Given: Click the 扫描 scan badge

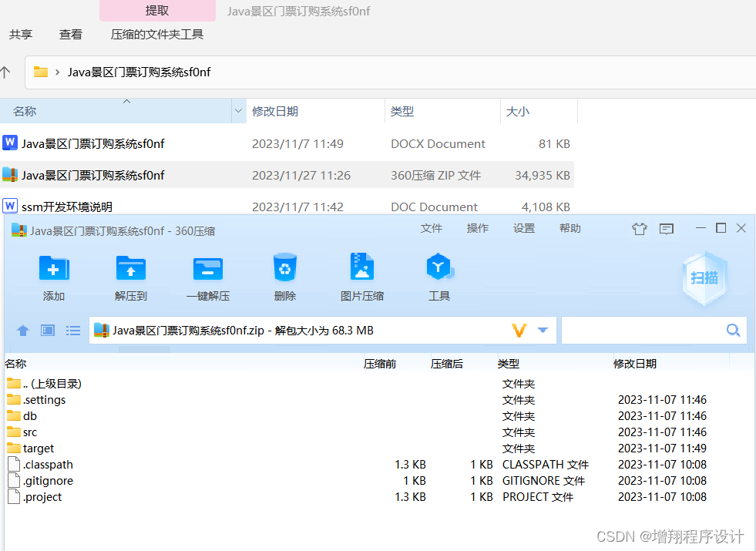Looking at the screenshot, I should [704, 278].
